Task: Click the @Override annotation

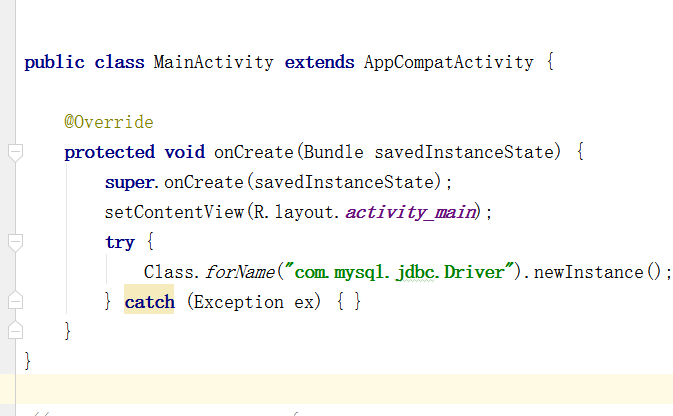Action: 109,122
